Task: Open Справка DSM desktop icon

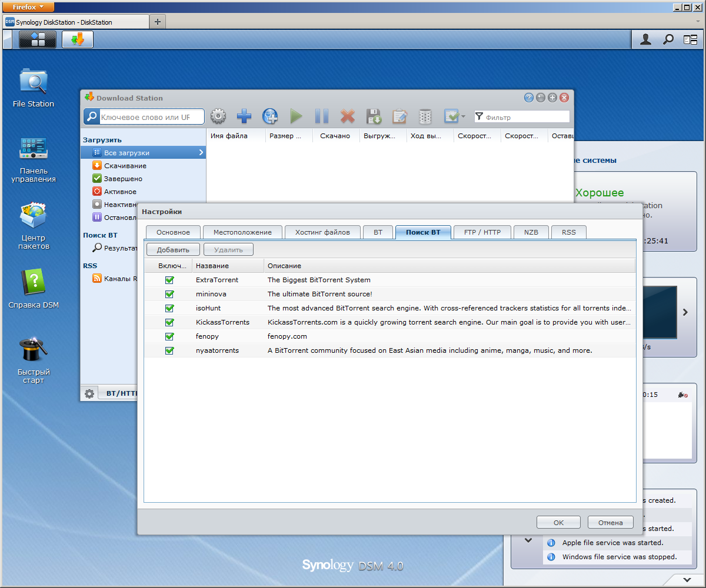Action: (x=34, y=289)
